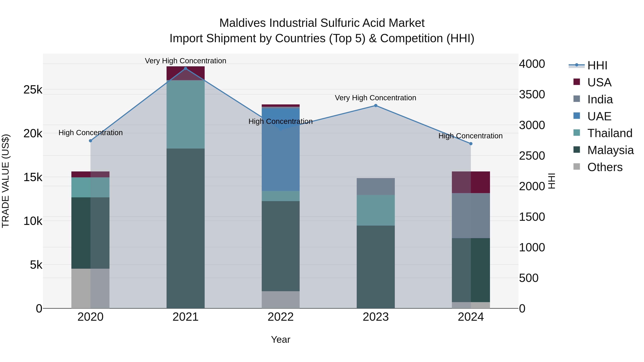Click the Thailand teal legend swatch

point(577,132)
